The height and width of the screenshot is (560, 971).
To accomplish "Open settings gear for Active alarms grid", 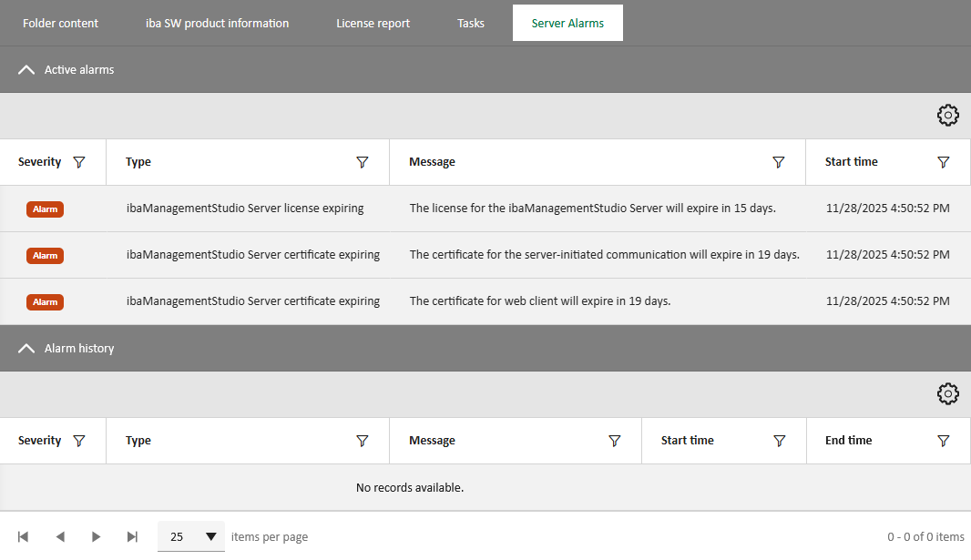I will (x=948, y=116).
